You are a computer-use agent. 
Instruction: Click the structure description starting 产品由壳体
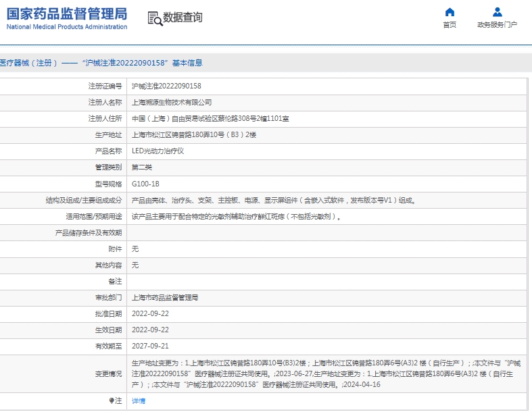pos(274,201)
